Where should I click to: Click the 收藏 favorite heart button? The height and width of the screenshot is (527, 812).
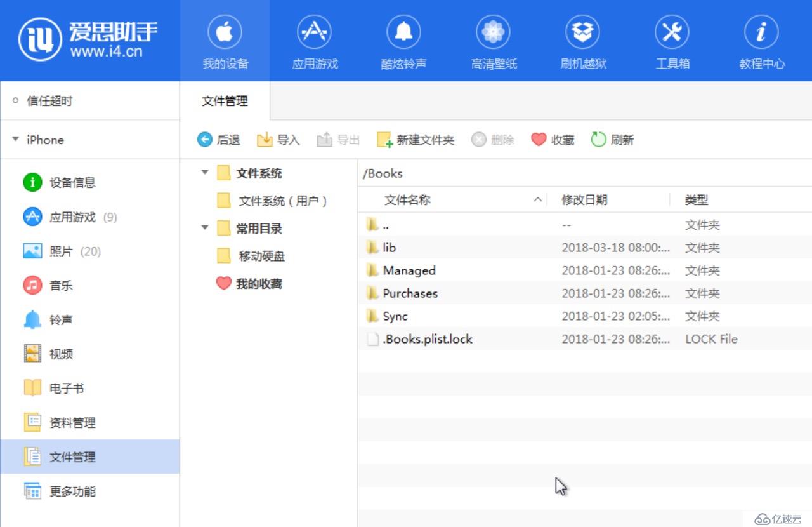coord(553,140)
